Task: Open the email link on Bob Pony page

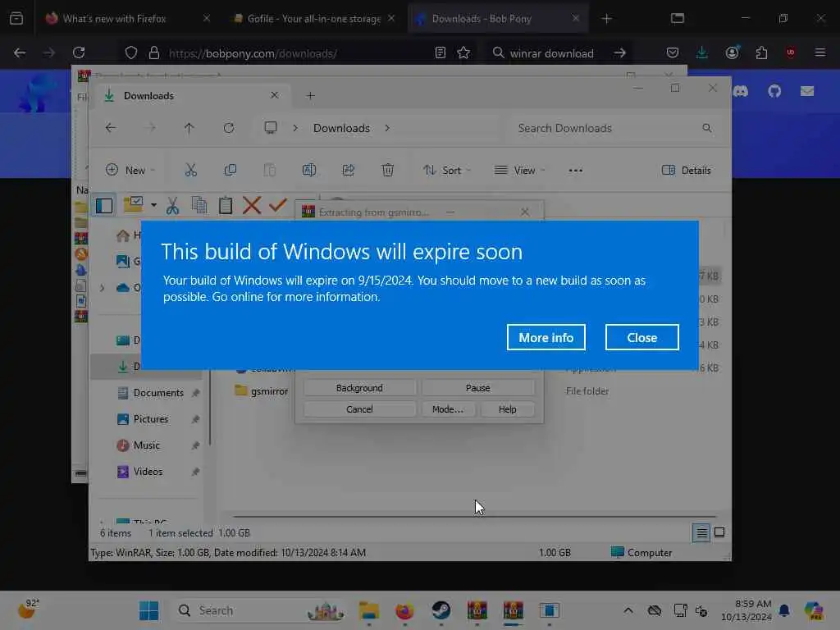Action: (x=807, y=91)
